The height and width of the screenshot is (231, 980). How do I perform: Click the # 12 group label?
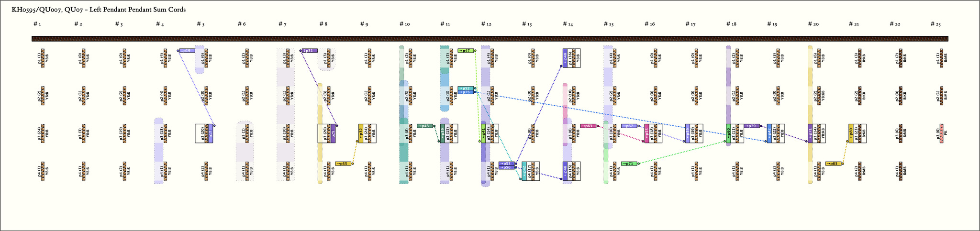coord(486,24)
